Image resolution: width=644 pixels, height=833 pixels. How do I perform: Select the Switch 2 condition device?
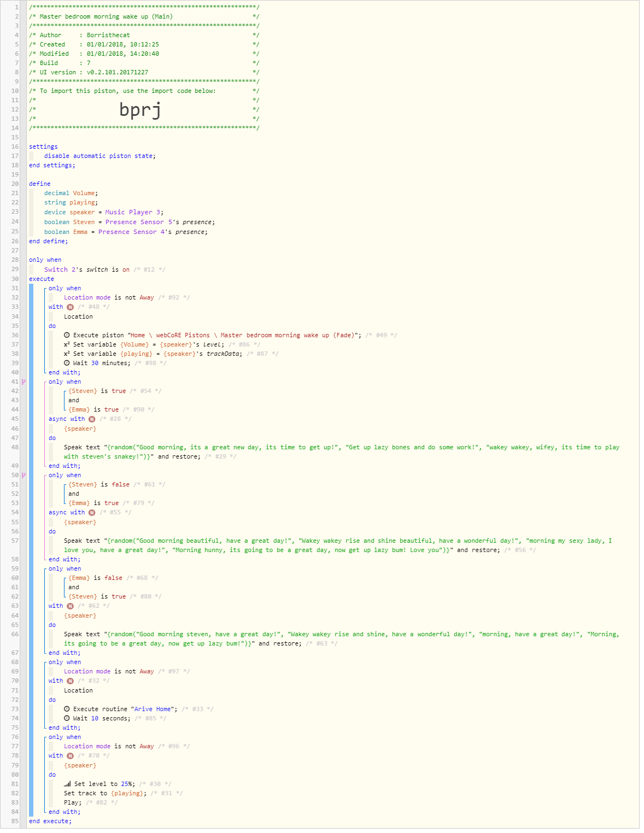pos(60,269)
